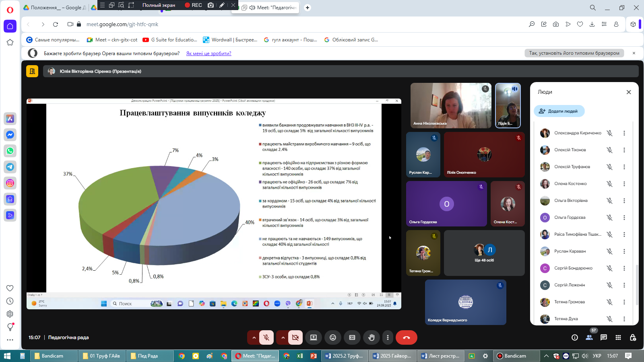Close the People side panel
This screenshot has height=362, width=644.
629,92
